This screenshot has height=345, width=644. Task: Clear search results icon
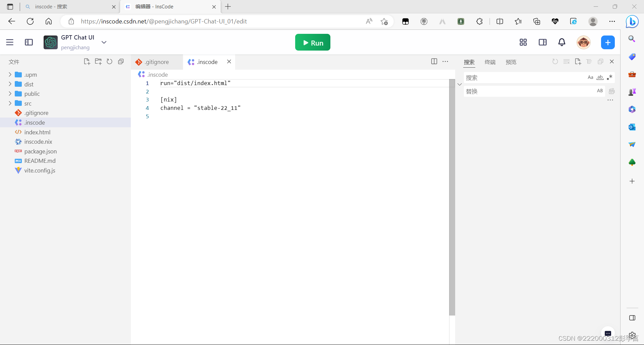coord(567,62)
